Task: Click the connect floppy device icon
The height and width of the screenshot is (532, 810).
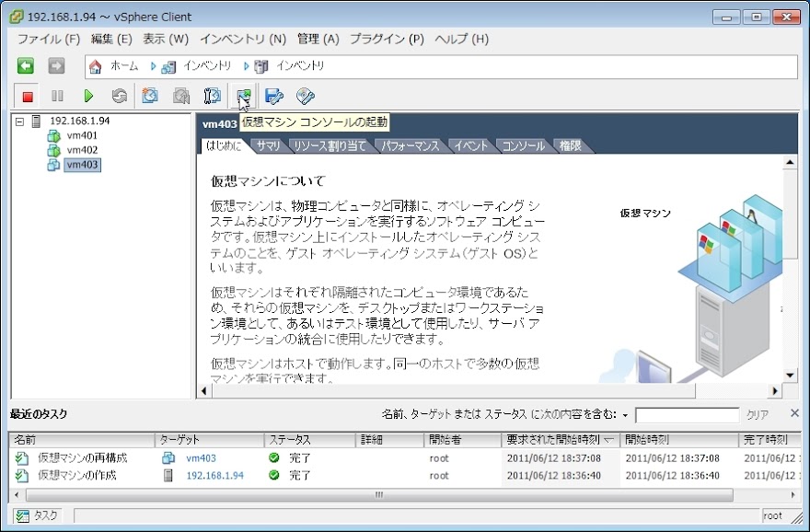Action: (x=273, y=96)
